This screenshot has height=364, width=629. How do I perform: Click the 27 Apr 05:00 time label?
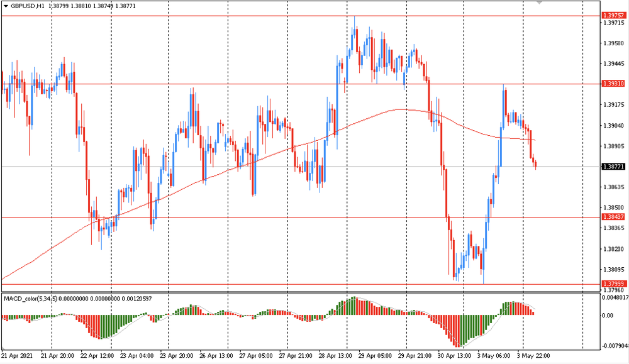[x=256, y=356]
